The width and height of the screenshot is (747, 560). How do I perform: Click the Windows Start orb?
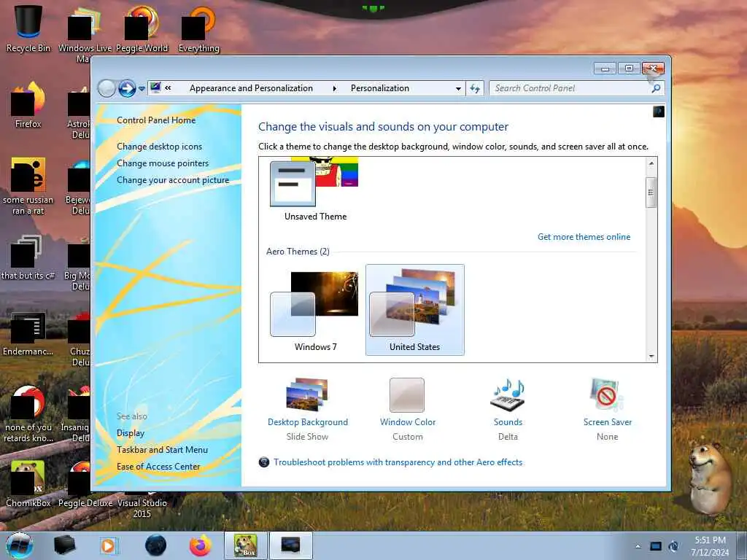tap(19, 545)
